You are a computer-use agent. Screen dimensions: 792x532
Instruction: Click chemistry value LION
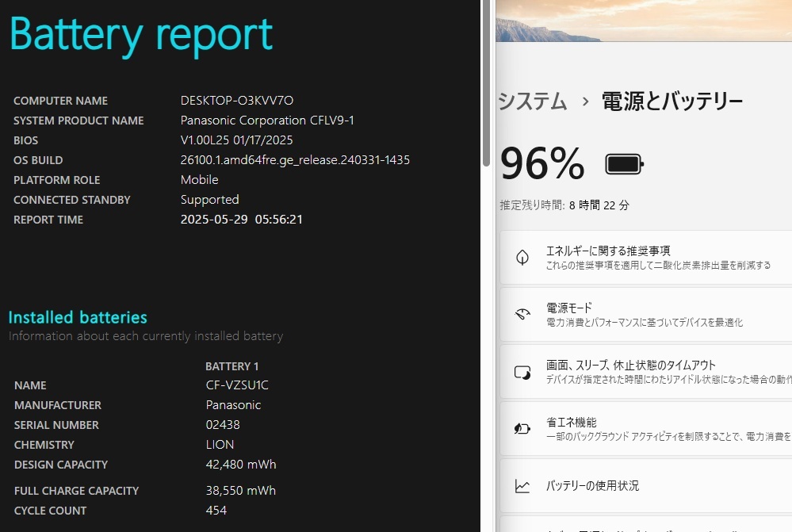(x=220, y=445)
